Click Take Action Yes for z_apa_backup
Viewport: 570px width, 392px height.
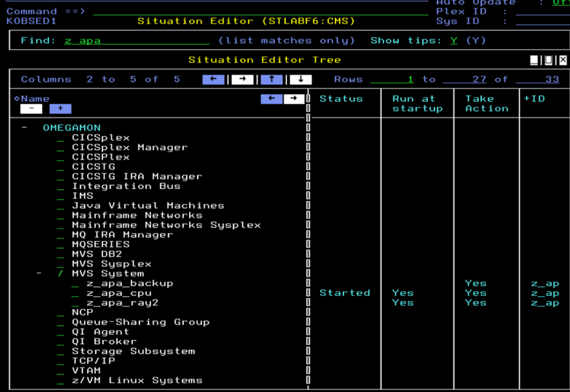tap(475, 284)
